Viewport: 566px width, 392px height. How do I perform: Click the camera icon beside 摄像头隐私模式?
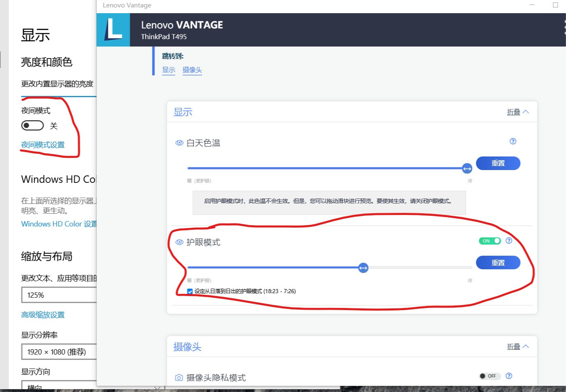coord(179,378)
